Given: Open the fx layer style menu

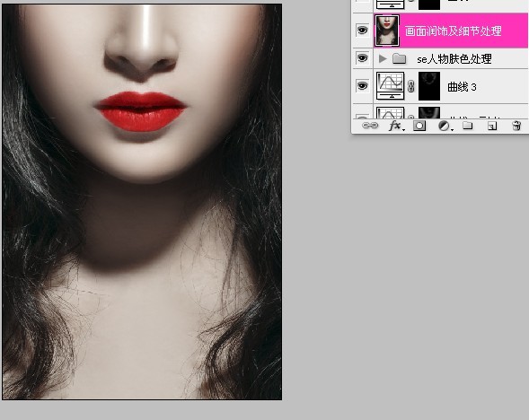Looking at the screenshot, I should click(396, 126).
